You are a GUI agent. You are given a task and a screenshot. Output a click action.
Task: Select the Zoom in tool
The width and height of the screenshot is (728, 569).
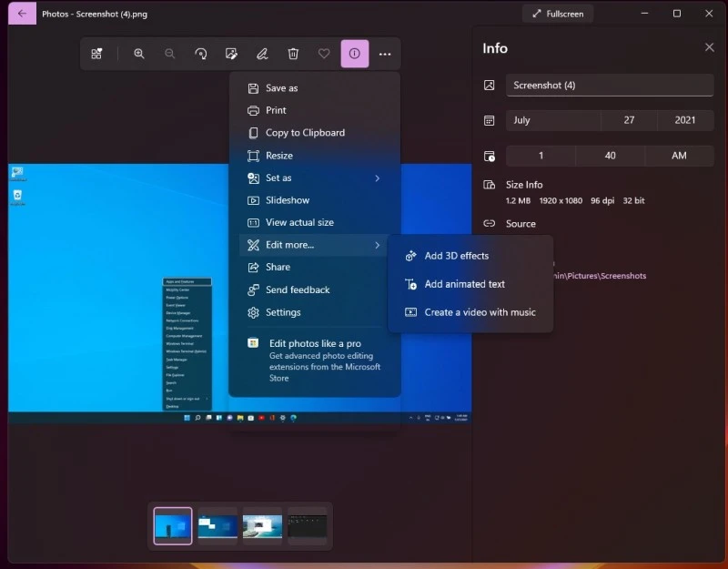pyautogui.click(x=138, y=54)
